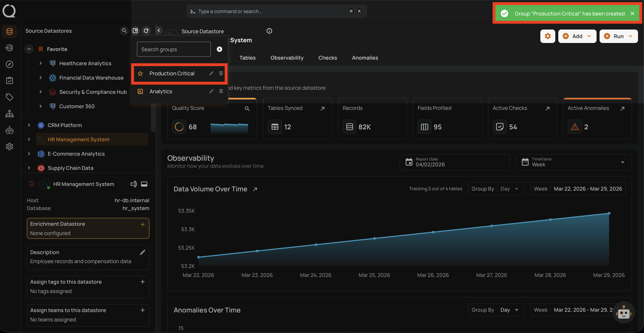The image size is (644, 333).
Task: Click the orange settings gear button
Action: 547,36
